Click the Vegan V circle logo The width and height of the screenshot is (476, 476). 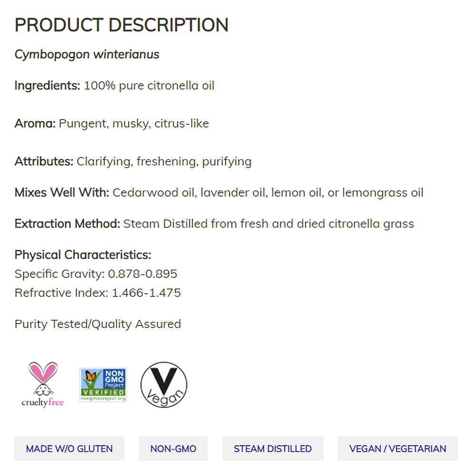tap(164, 385)
